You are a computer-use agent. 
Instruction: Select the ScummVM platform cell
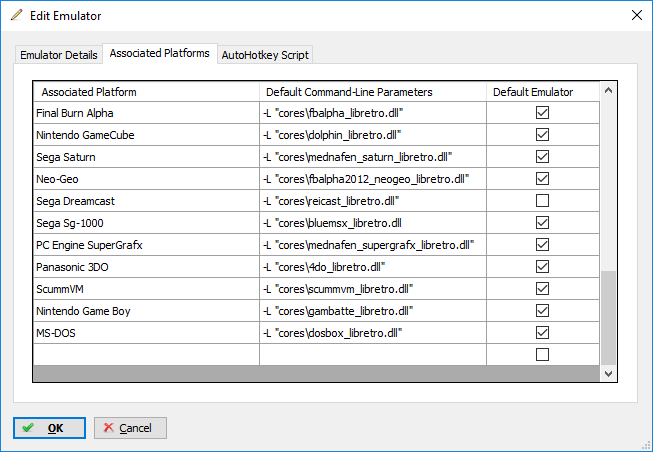click(x=146, y=289)
